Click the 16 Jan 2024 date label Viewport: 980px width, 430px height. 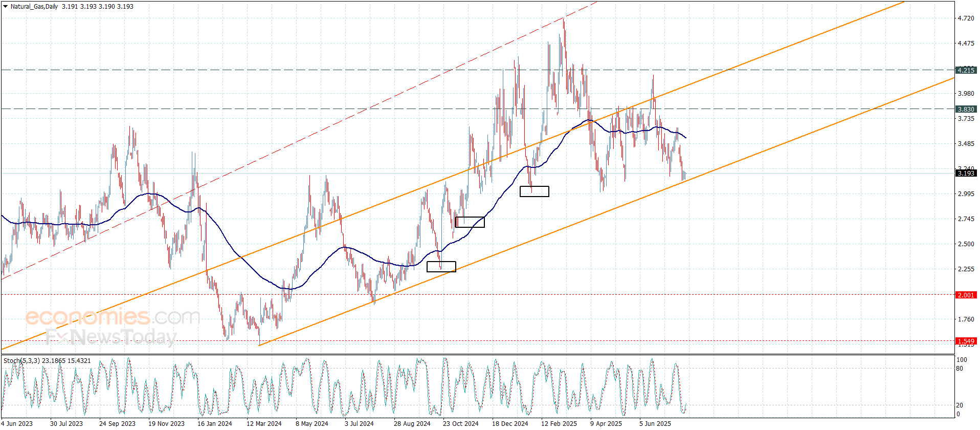point(214,423)
